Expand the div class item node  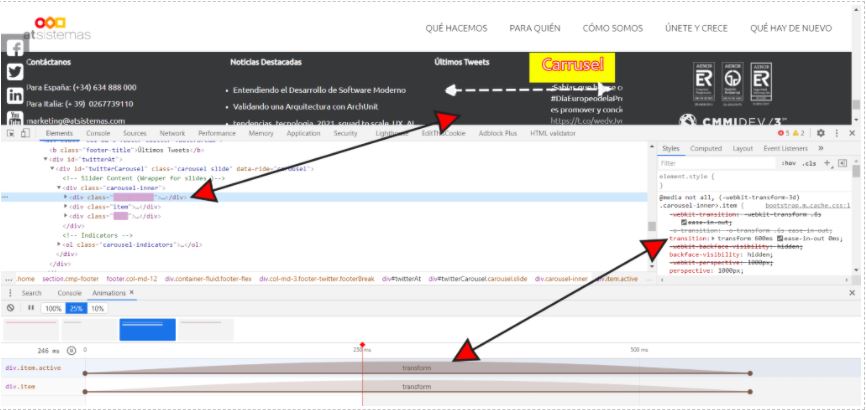tap(66, 207)
